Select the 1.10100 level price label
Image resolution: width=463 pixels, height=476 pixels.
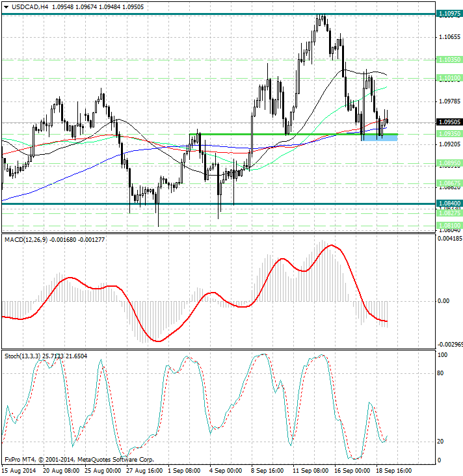[449, 78]
